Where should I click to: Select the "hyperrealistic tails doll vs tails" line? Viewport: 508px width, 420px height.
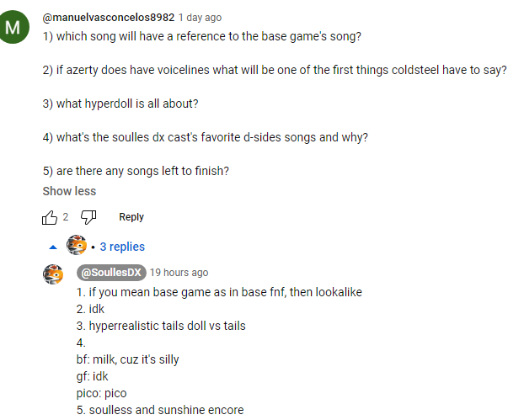(160, 326)
